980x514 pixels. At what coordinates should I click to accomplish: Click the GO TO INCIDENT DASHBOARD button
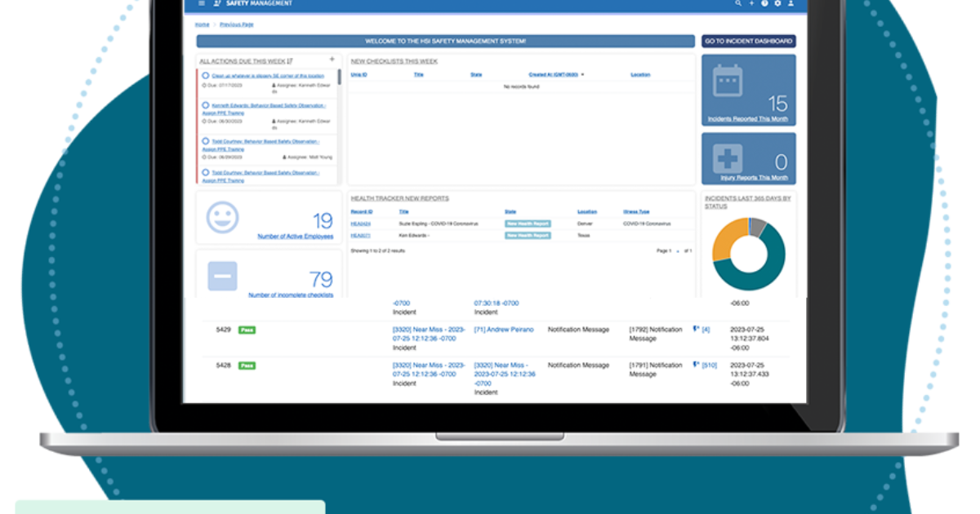(748, 40)
